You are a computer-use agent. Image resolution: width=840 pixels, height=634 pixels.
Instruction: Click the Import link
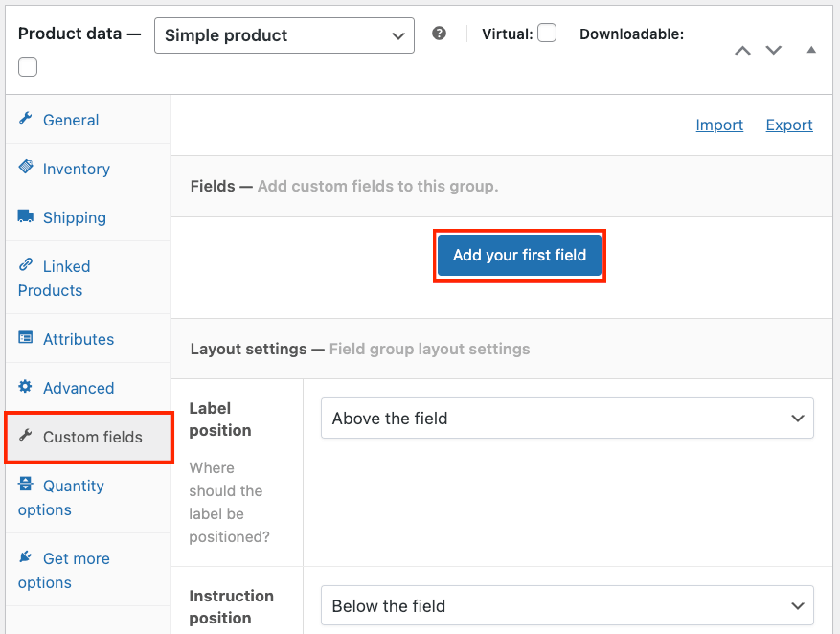click(719, 125)
